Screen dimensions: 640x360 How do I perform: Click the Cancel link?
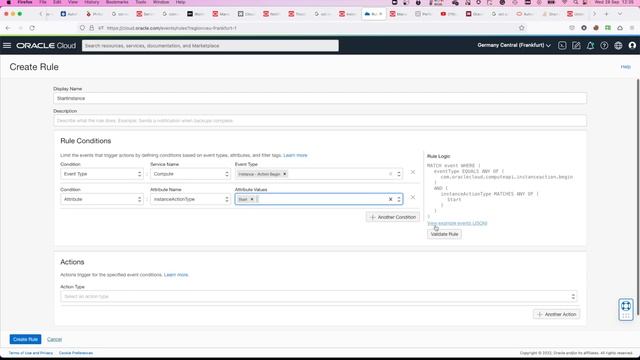pyautogui.click(x=54, y=339)
